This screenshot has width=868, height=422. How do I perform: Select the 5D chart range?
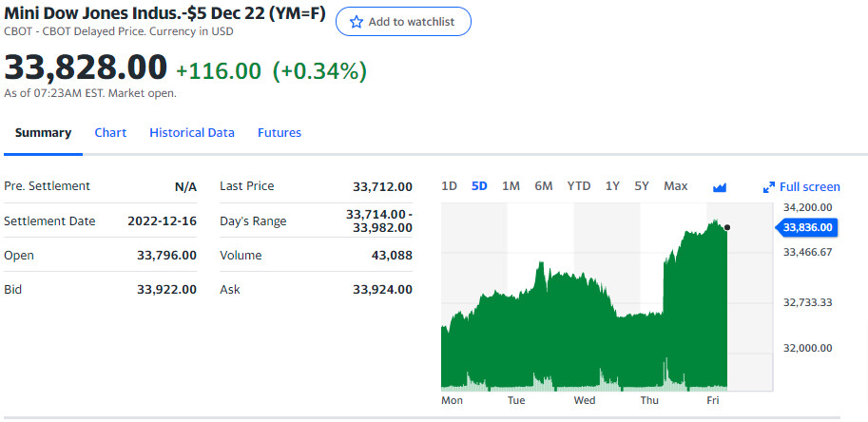pyautogui.click(x=479, y=186)
